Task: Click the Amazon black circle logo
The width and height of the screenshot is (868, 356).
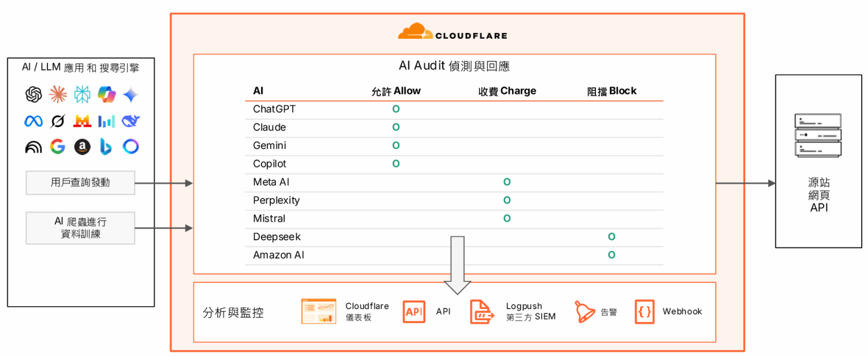Action: coord(82,147)
